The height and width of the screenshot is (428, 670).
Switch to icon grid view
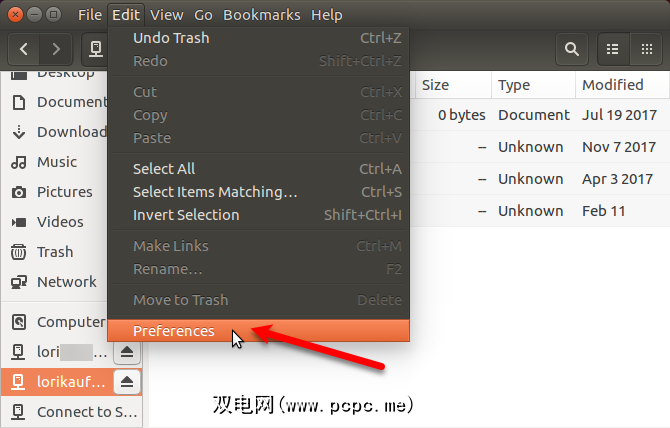646,48
